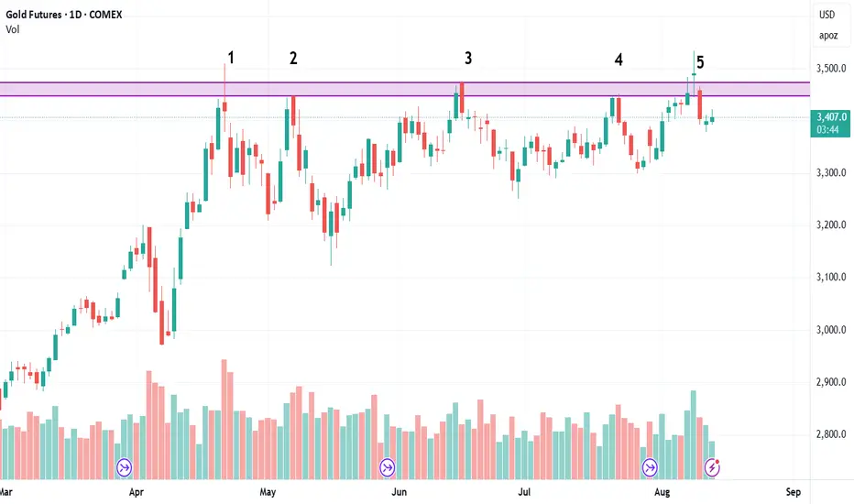Image resolution: width=854 pixels, height=504 pixels.
Task: Open the USD currency selector
Action: pyautogui.click(x=827, y=15)
